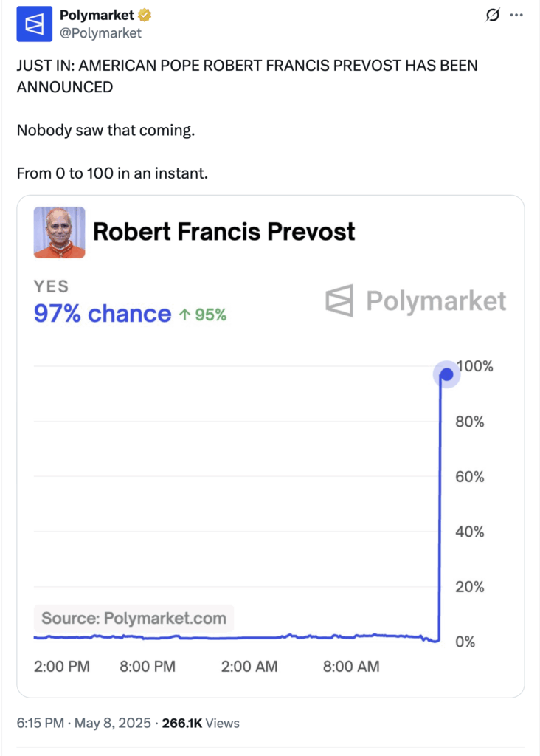
Task: Click the Polymarket profile avatar
Action: tap(35, 24)
